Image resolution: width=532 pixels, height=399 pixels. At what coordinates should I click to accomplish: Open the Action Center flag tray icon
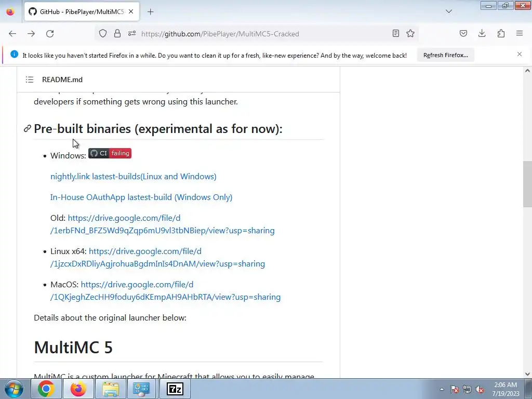[454, 389]
